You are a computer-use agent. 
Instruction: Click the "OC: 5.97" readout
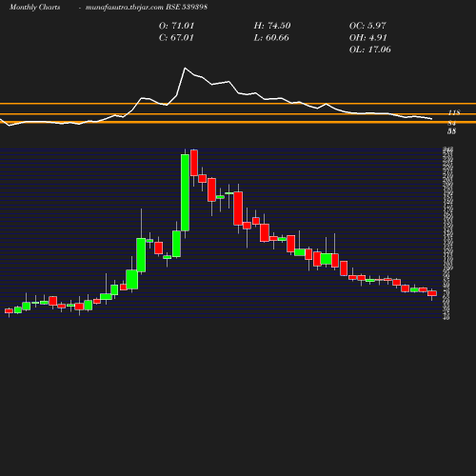pyautogui.click(x=367, y=26)
